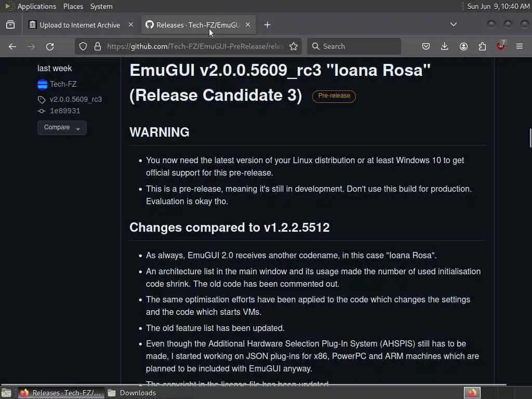Close the Releases Tech-FZ/EmuGUI tab
The image size is (532, 399).
coord(248,25)
